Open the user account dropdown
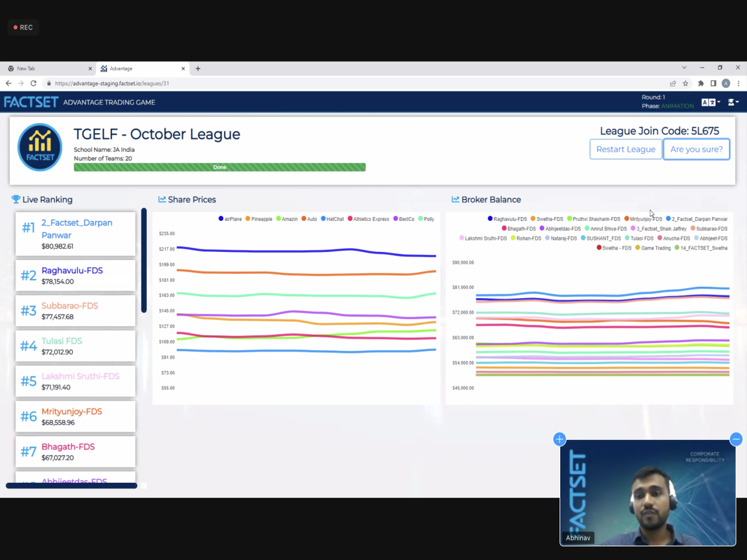Screen dimensions: 747x560 point(733,102)
